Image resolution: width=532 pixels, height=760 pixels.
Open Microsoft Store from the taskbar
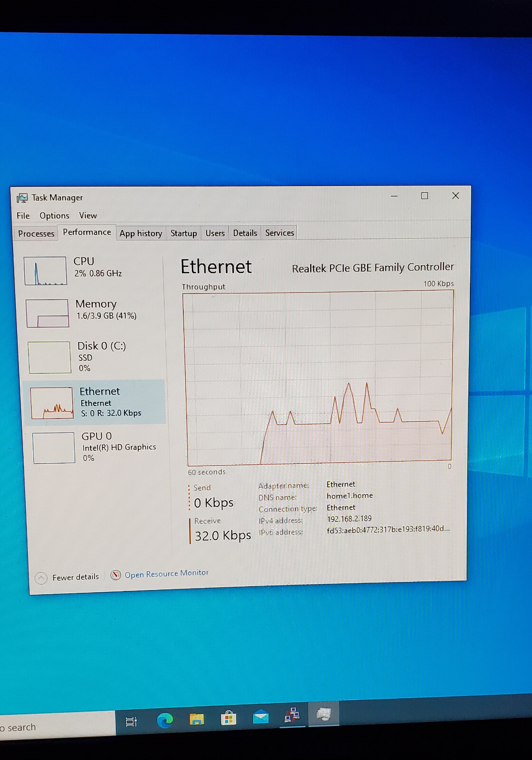[228, 718]
